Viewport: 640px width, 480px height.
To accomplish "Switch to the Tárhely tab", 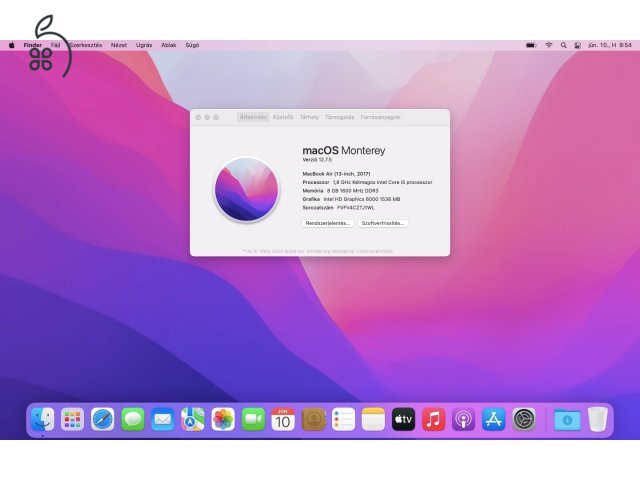I will [x=309, y=117].
